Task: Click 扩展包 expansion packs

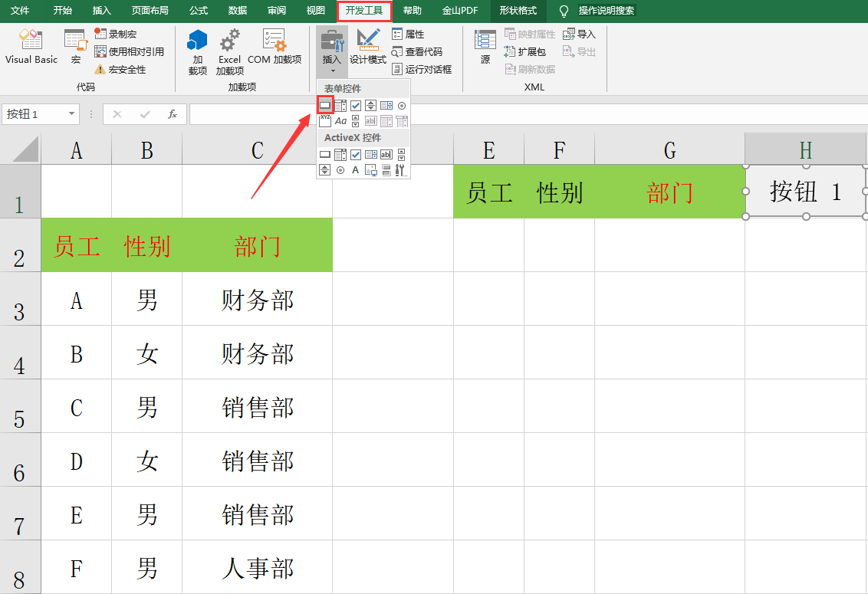Action: [524, 51]
